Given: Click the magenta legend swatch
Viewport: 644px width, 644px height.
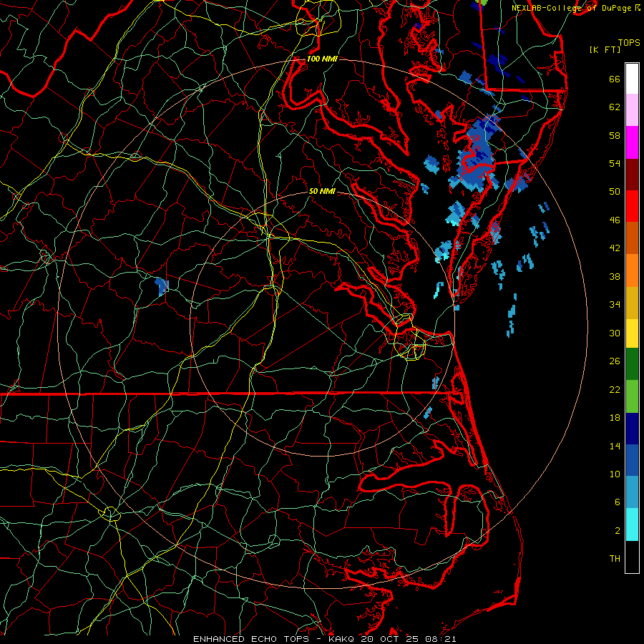Looking at the screenshot, I should click(x=632, y=142).
